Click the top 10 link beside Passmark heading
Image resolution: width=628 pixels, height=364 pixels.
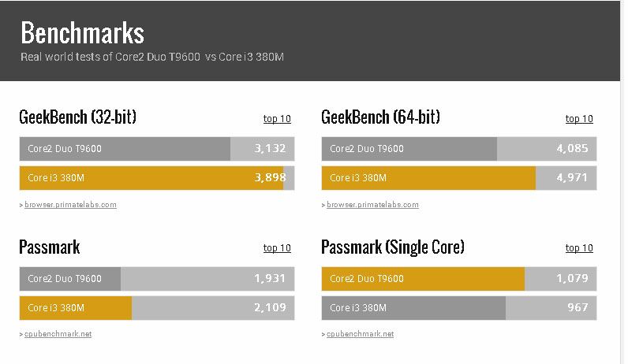277,248
